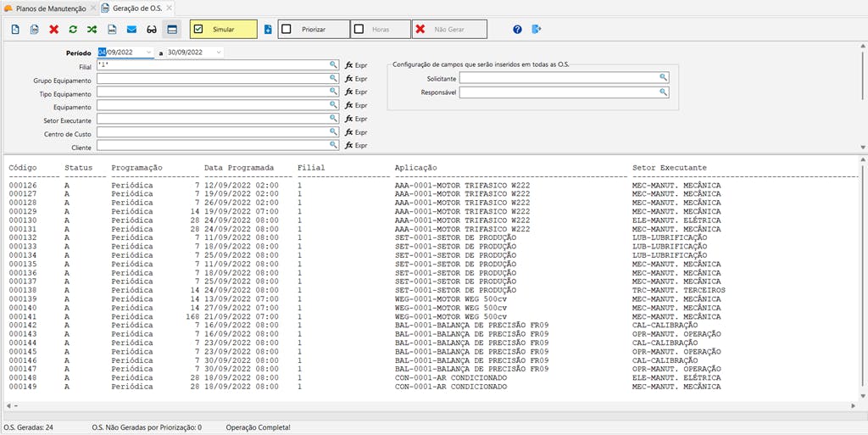Image resolution: width=868 pixels, height=435 pixels.
Task: Click the red X delete icon in the toolbar
Action: tap(53, 30)
